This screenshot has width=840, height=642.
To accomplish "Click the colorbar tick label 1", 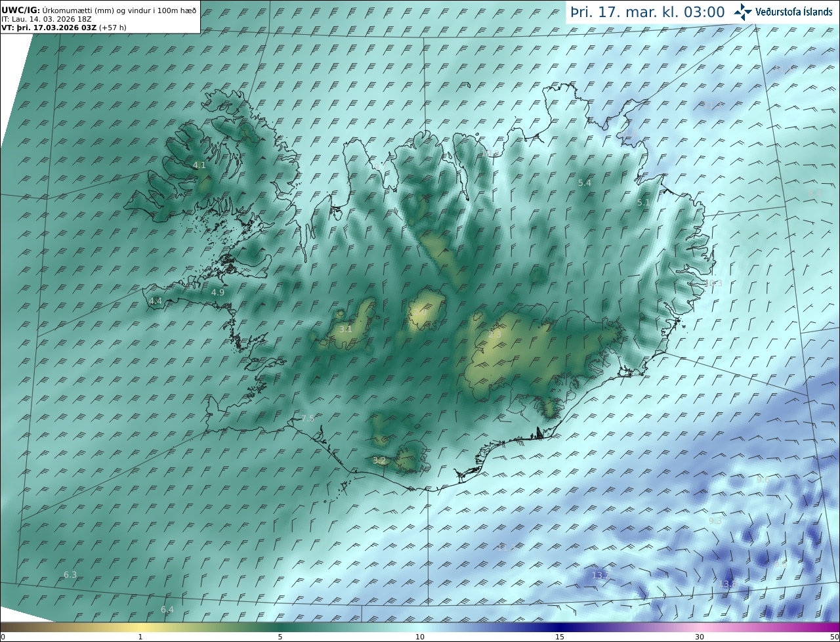I will tap(140, 637).
